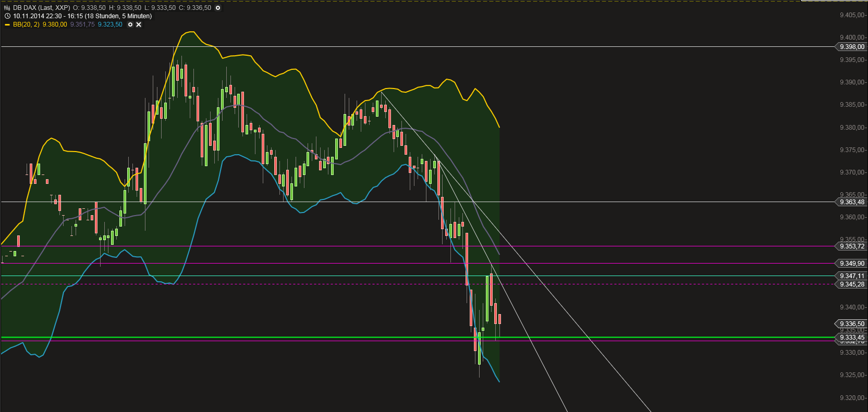This screenshot has height=412, width=868.
Task: Click middle band value 9.351,75
Action: tap(82, 24)
